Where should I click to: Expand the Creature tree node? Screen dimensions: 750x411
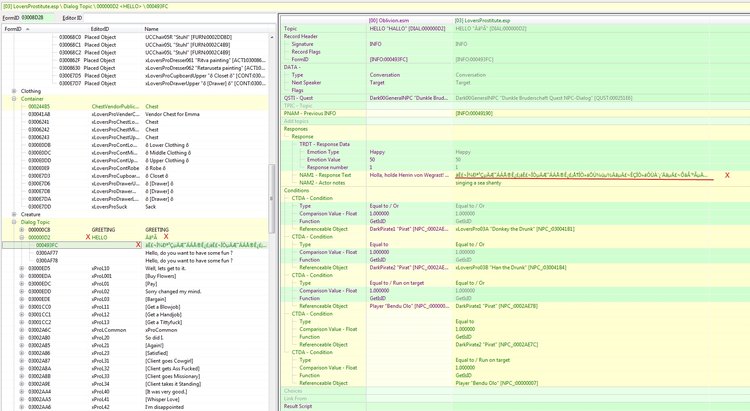[x=14, y=214]
